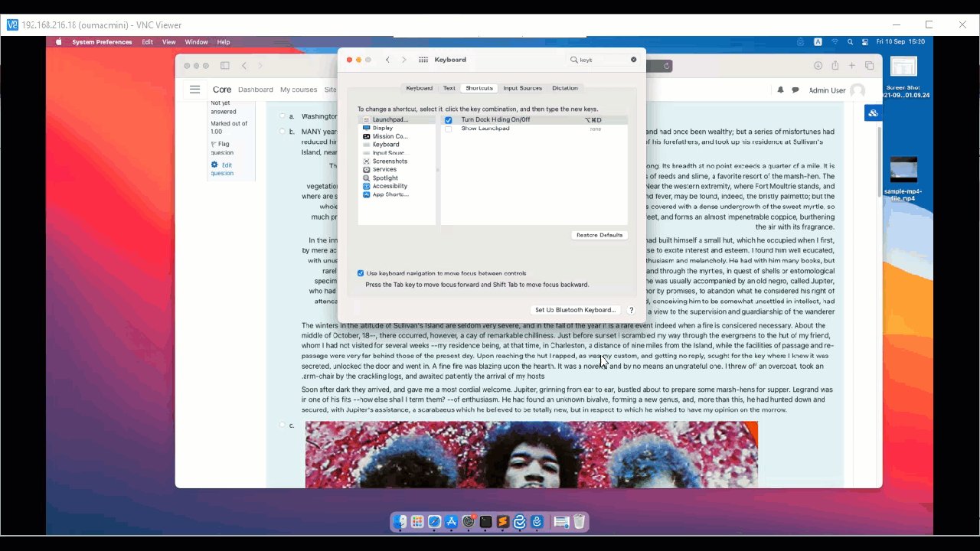
Task: Reload the page in Safari
Action: coord(667,66)
